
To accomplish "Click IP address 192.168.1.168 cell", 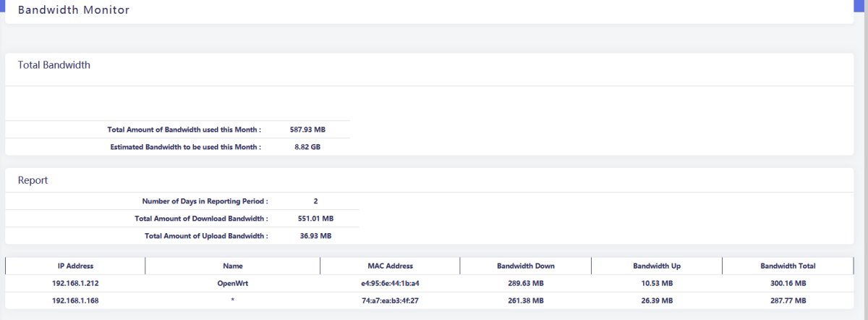I will tap(75, 300).
